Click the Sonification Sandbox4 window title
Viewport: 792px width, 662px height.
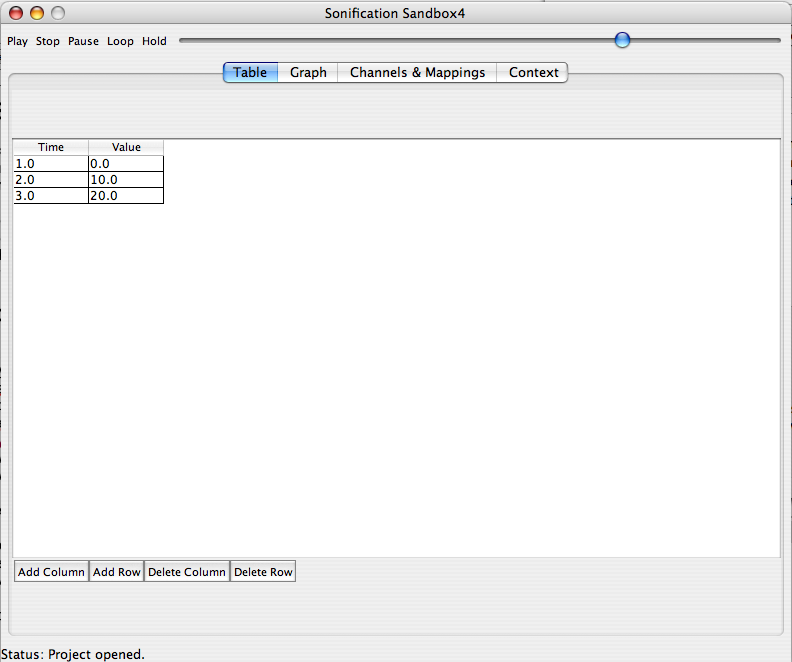[x=394, y=13]
